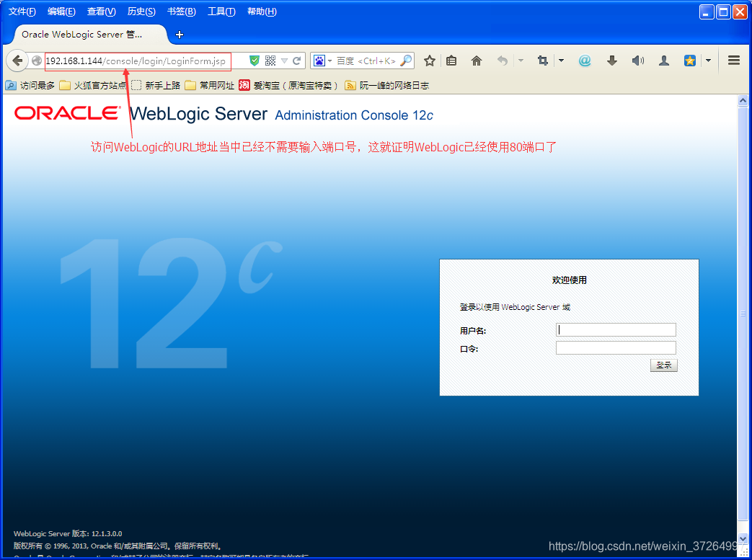
Task: Go back with the back arrow button
Action: click(x=17, y=61)
